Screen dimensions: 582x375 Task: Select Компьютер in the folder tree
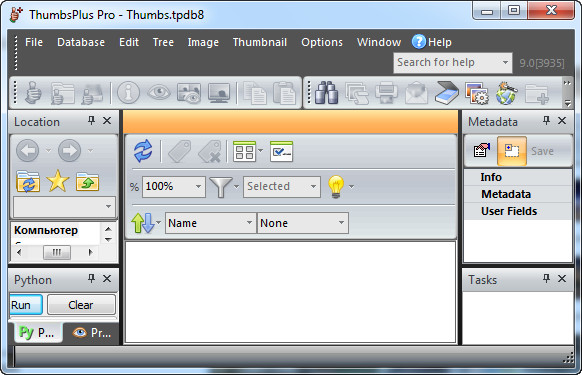pyautogui.click(x=46, y=231)
